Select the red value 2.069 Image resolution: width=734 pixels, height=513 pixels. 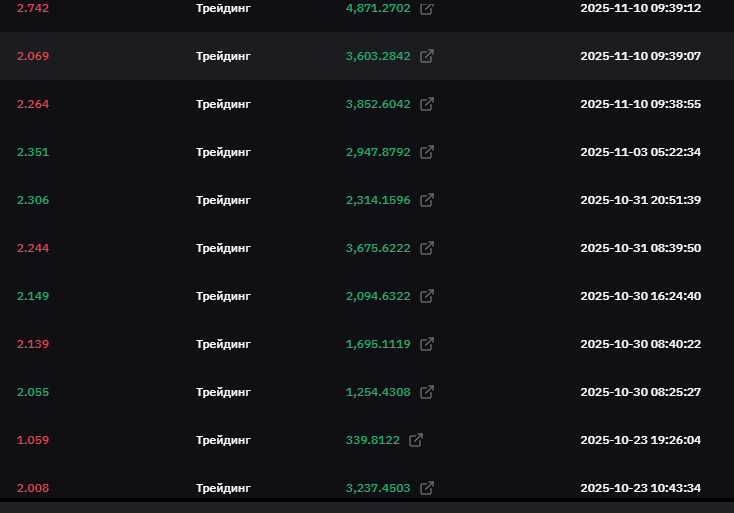[33, 56]
